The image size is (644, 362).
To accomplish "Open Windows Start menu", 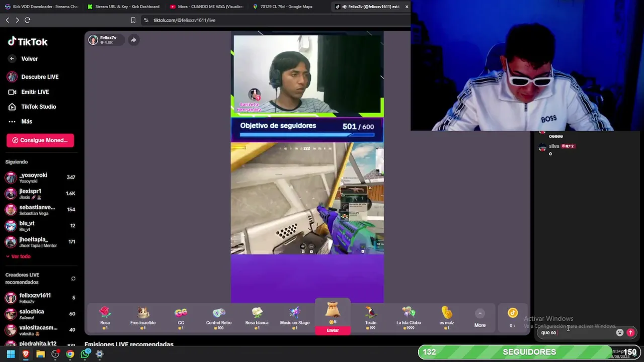I will coord(11,354).
